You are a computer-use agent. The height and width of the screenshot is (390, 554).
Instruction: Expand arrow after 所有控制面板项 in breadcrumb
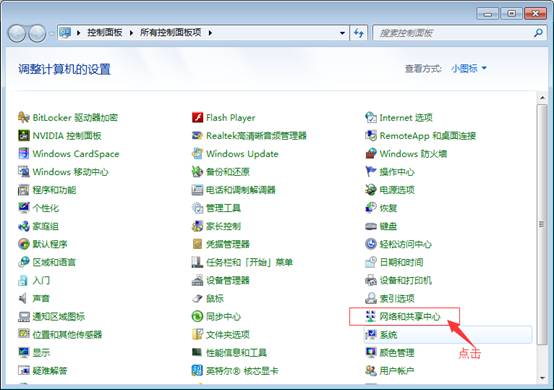[x=210, y=33]
